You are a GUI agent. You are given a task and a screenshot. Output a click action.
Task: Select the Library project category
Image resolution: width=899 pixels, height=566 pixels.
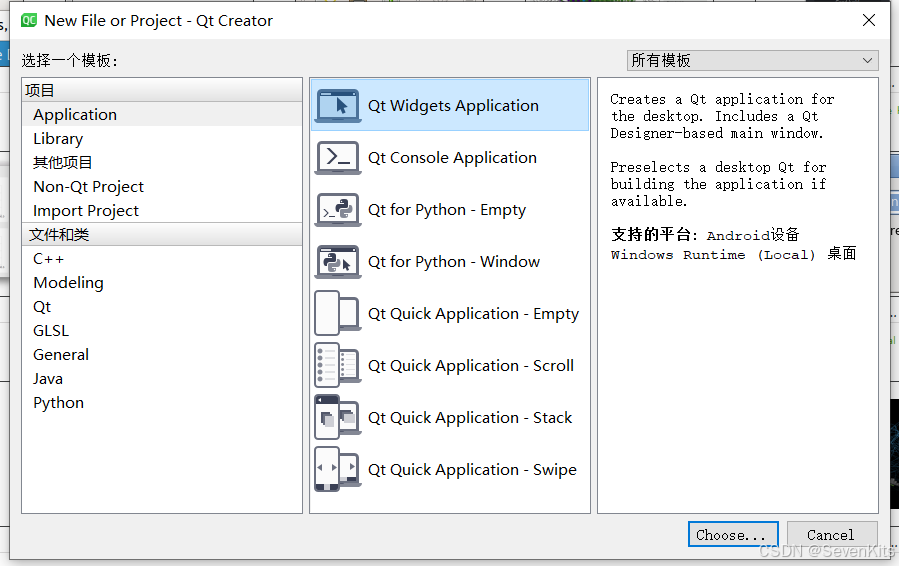[x=162, y=139]
